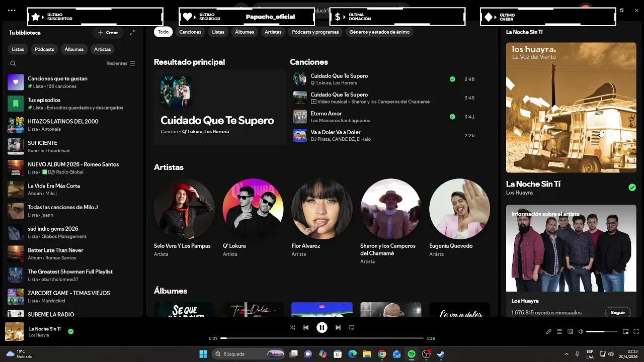This screenshot has width=644, height=362.
Task: Open the miniplayer
Action: [x=626, y=331]
